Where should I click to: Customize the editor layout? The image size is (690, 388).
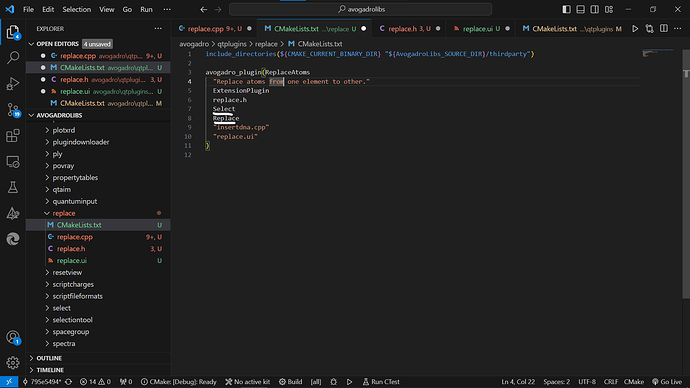(609, 9)
